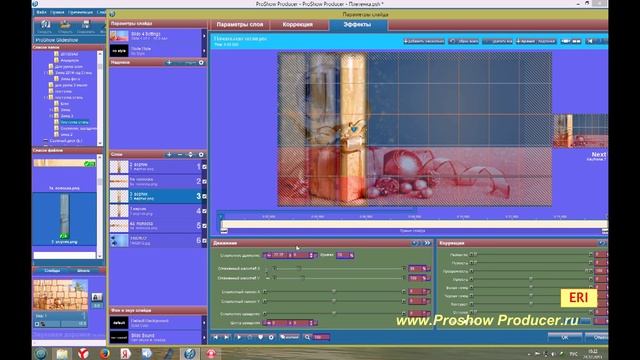The height and width of the screenshot is (360, 640).
Task: Click the slide 1 thumbnail in the slide list
Action: pyautogui.click(x=60, y=295)
